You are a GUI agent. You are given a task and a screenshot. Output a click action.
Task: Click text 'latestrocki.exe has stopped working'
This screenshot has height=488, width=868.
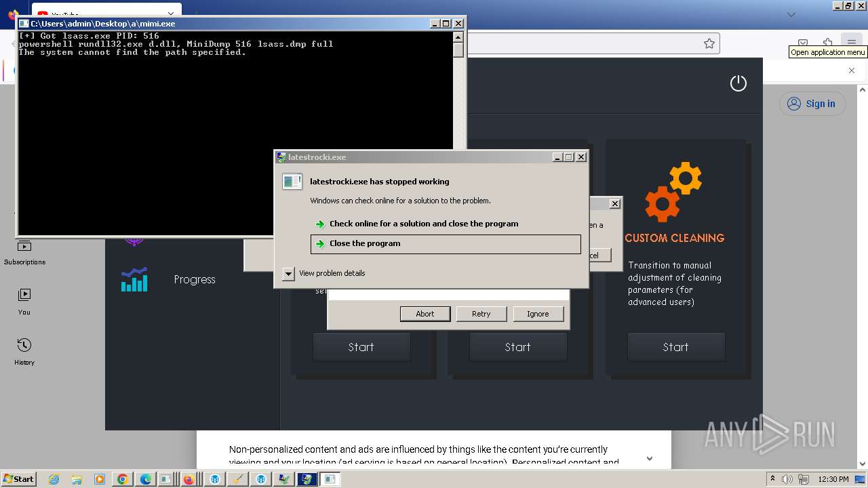coord(379,182)
